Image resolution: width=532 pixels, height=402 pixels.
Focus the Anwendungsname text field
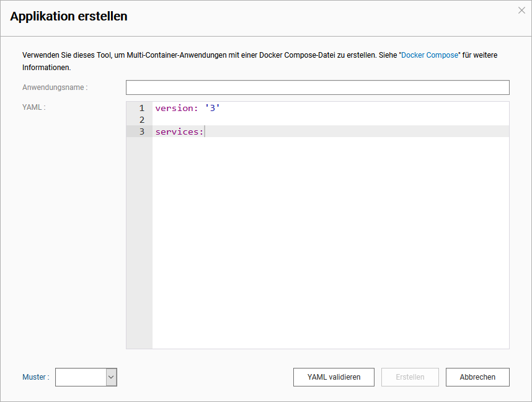tap(317, 87)
